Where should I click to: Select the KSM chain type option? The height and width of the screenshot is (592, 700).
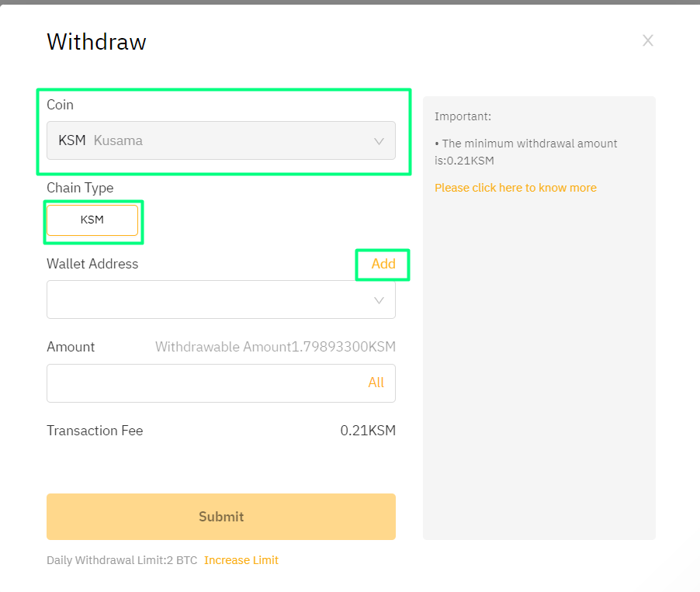(92, 220)
